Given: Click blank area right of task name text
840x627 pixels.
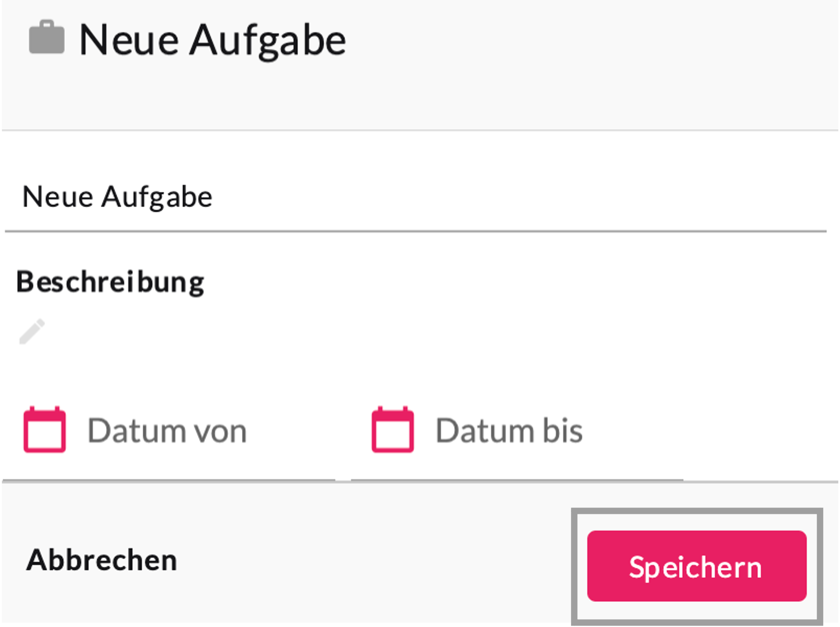Looking at the screenshot, I should pos(502,197).
